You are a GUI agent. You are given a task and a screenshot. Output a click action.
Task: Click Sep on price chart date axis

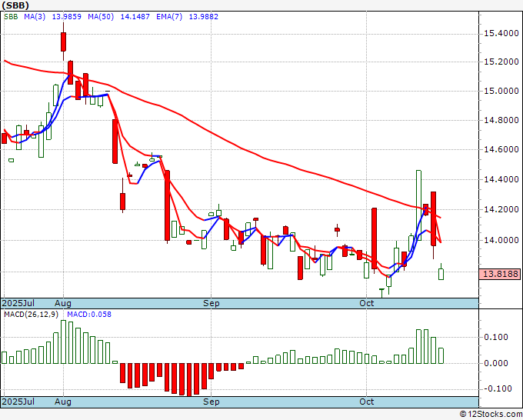[212, 303]
